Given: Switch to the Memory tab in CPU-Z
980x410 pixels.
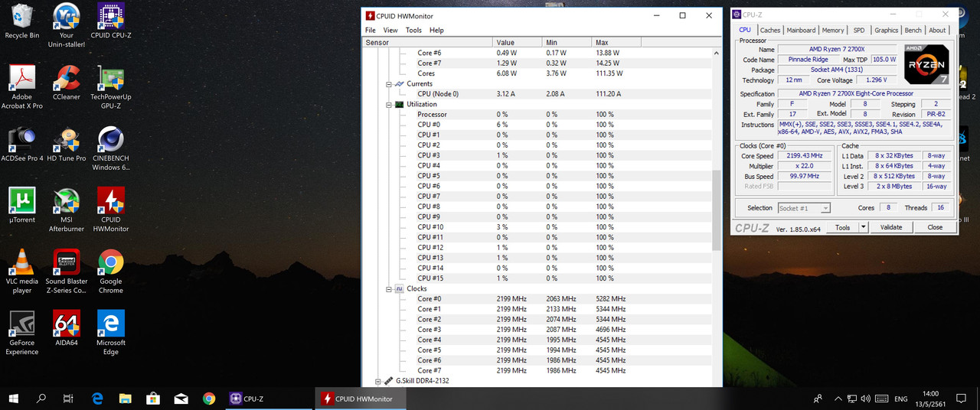Looking at the screenshot, I should (x=833, y=31).
